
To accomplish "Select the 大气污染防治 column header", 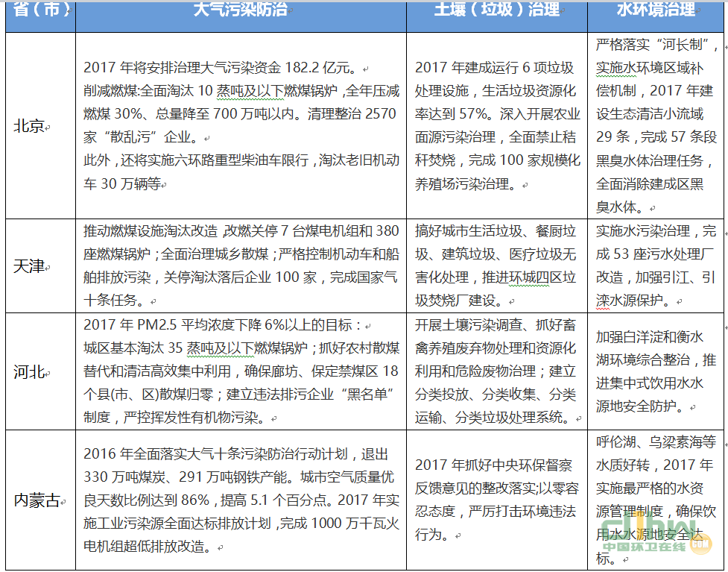I will coord(240,10).
